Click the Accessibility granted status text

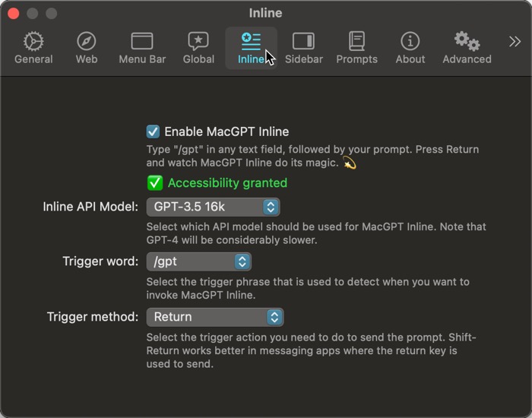point(228,183)
